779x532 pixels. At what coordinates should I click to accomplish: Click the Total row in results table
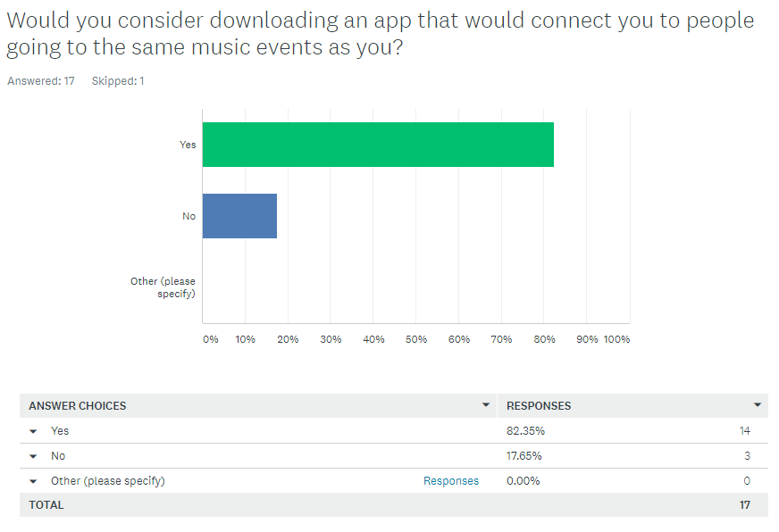click(46, 505)
